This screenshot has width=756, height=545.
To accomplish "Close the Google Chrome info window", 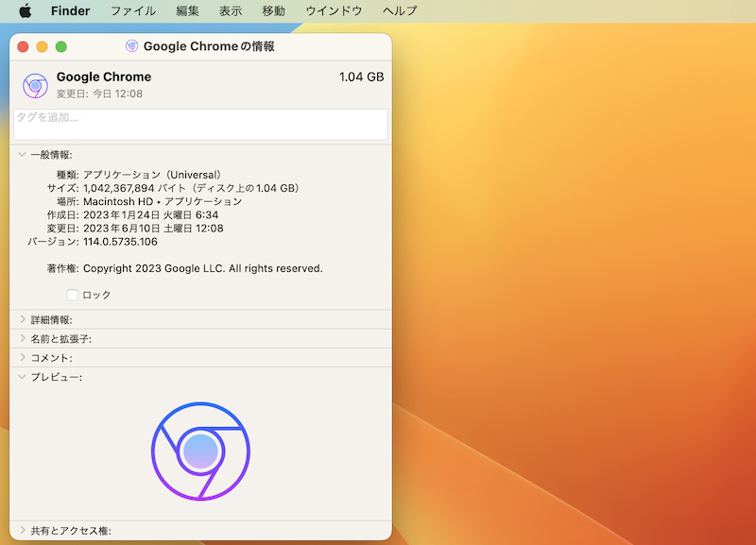I will pyautogui.click(x=24, y=46).
